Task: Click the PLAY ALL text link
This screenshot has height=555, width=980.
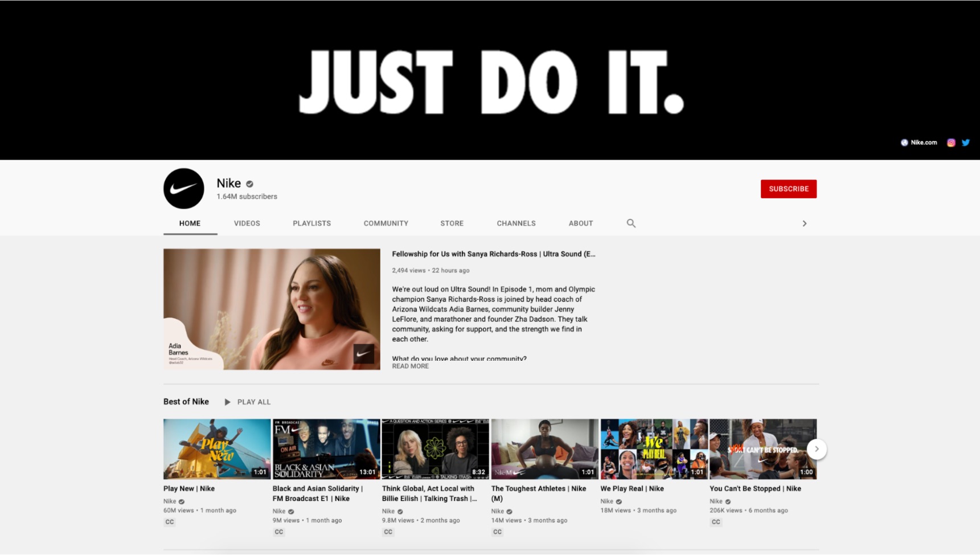Action: [x=254, y=402]
